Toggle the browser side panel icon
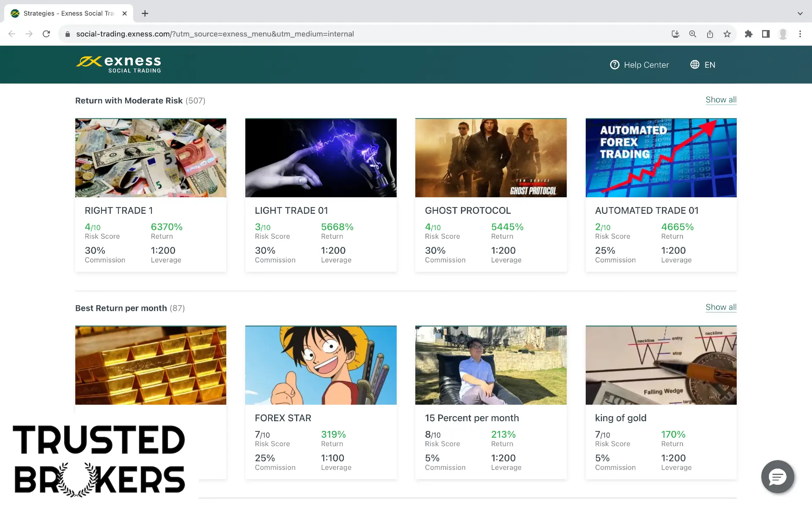This screenshot has width=812, height=508. click(766, 34)
